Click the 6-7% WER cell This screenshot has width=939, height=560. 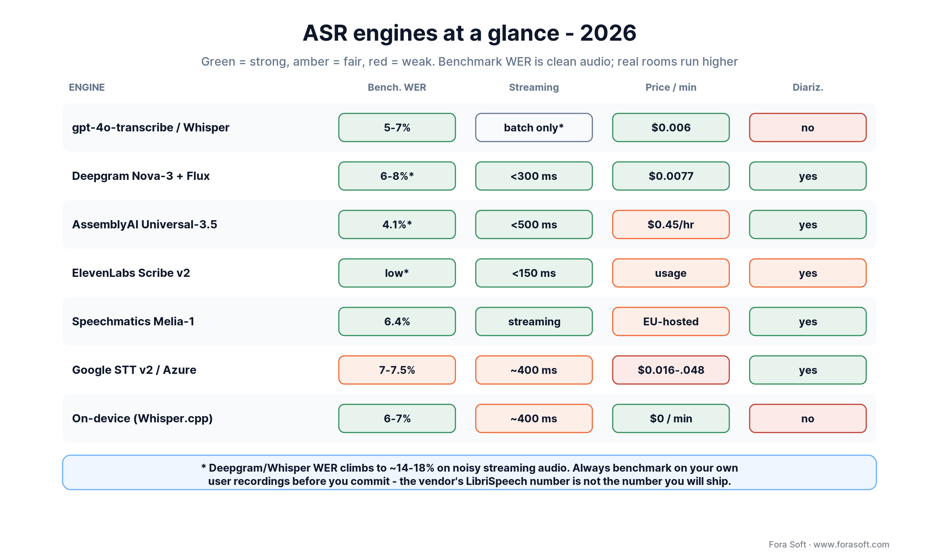(397, 418)
